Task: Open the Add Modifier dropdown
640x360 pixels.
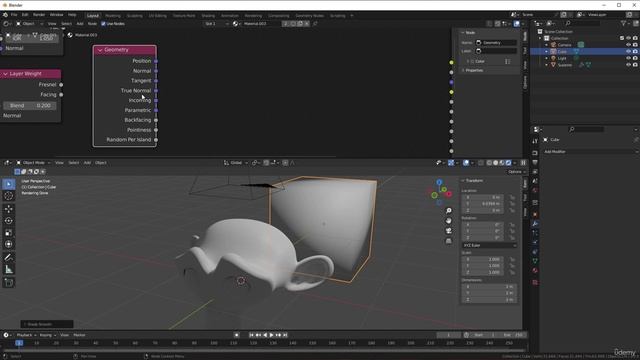Action: point(591,152)
